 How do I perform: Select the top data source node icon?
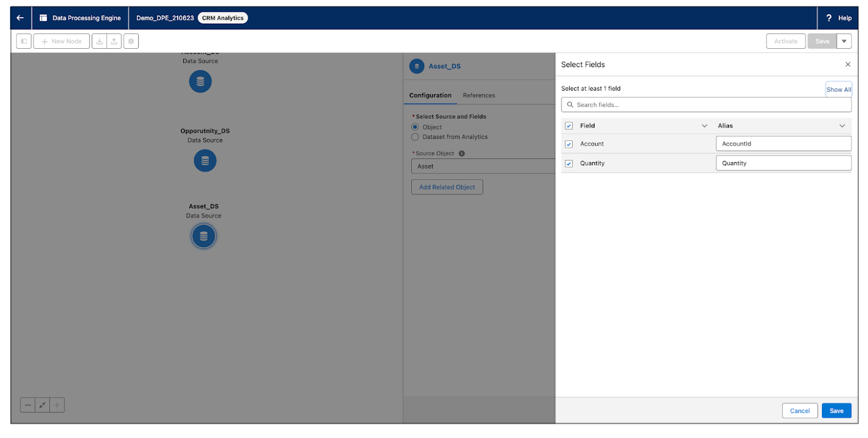[x=200, y=81]
